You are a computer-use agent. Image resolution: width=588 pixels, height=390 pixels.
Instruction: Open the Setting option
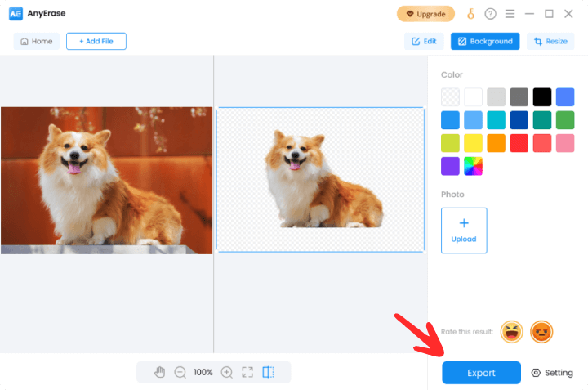[552, 373]
